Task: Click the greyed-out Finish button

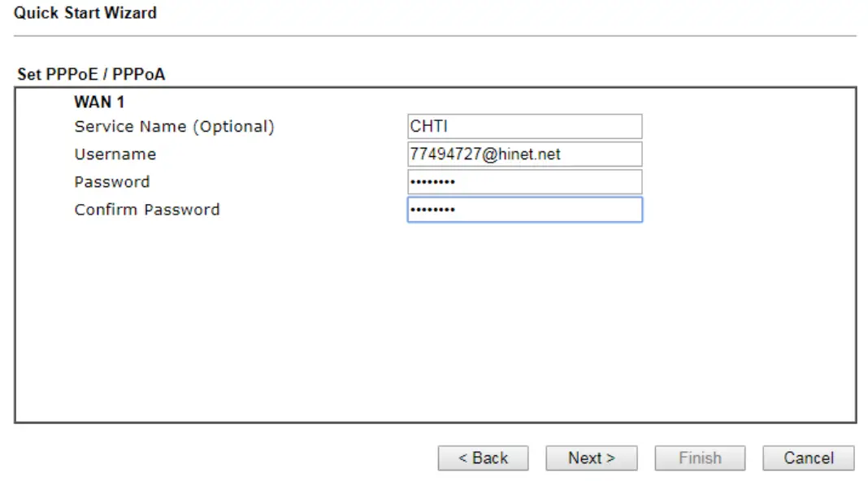Action: point(700,458)
